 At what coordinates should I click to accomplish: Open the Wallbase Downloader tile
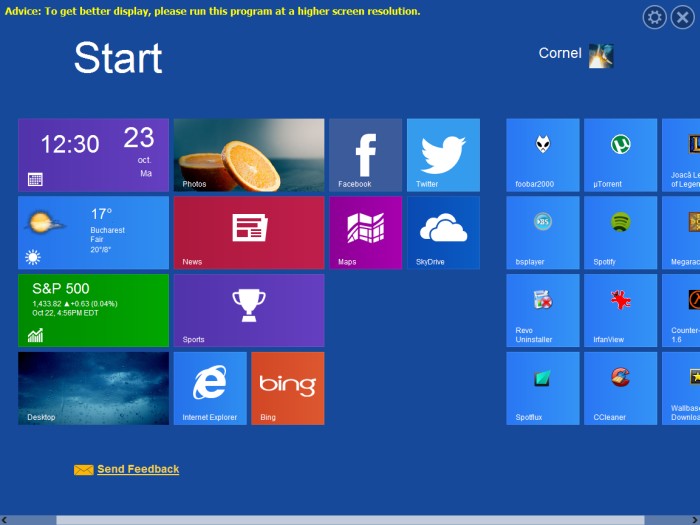tap(681, 388)
